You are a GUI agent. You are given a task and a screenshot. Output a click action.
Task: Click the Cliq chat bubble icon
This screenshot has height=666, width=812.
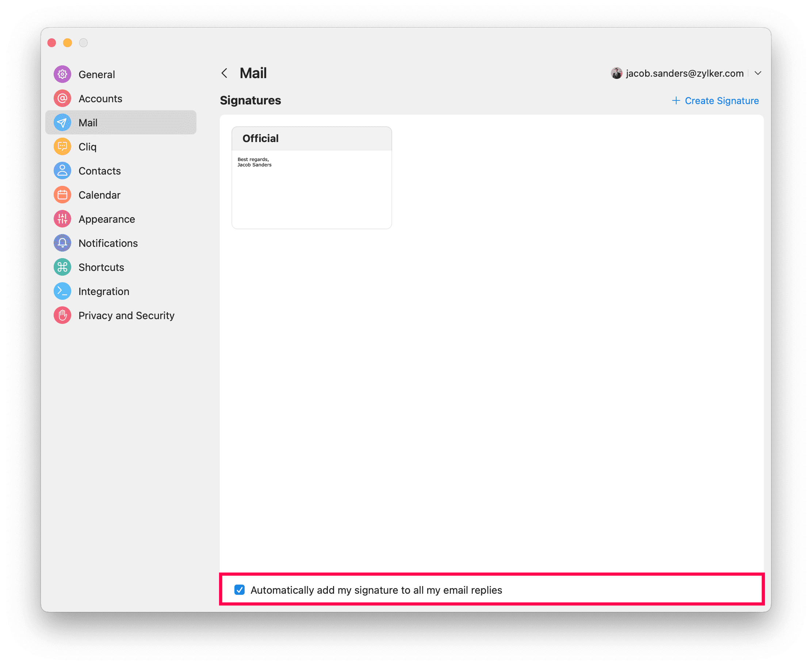coord(62,146)
